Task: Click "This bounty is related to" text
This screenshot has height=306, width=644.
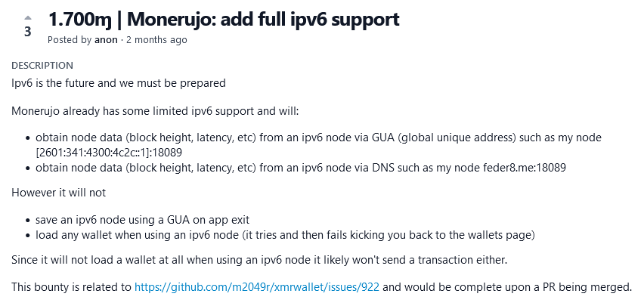Action: [72, 288]
